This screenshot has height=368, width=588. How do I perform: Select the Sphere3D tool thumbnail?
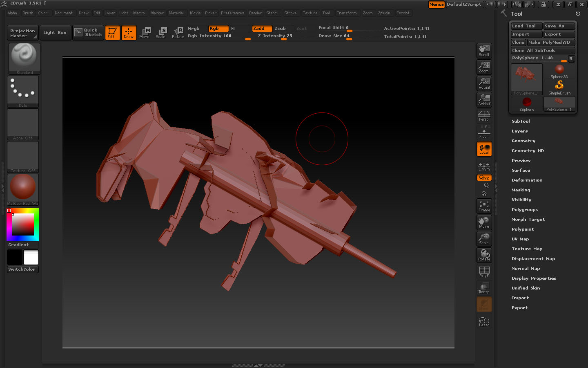coord(559,72)
